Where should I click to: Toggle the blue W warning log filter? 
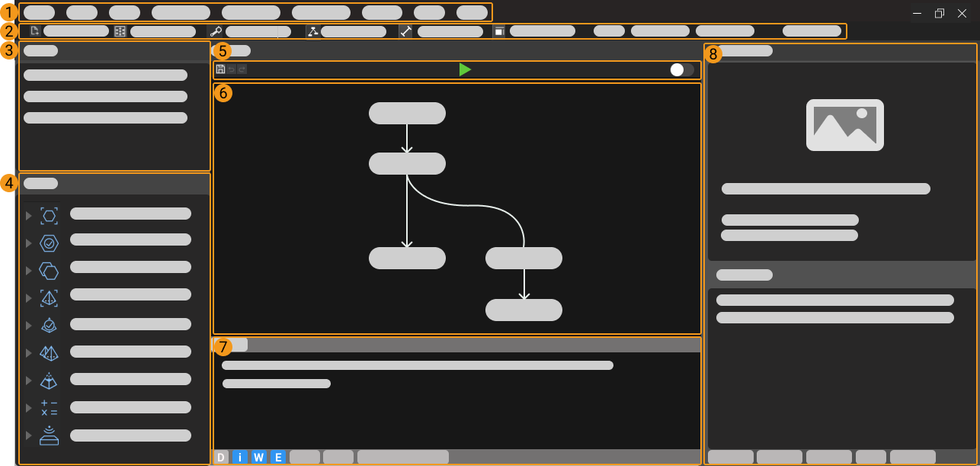tap(259, 457)
